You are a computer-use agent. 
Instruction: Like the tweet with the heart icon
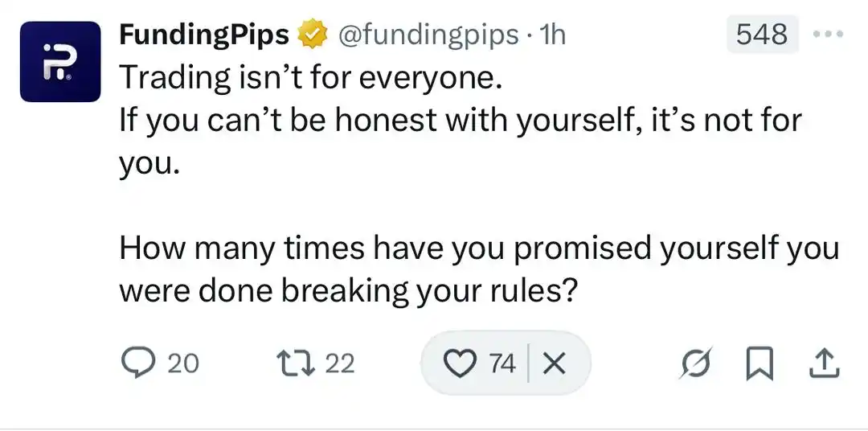(460, 364)
